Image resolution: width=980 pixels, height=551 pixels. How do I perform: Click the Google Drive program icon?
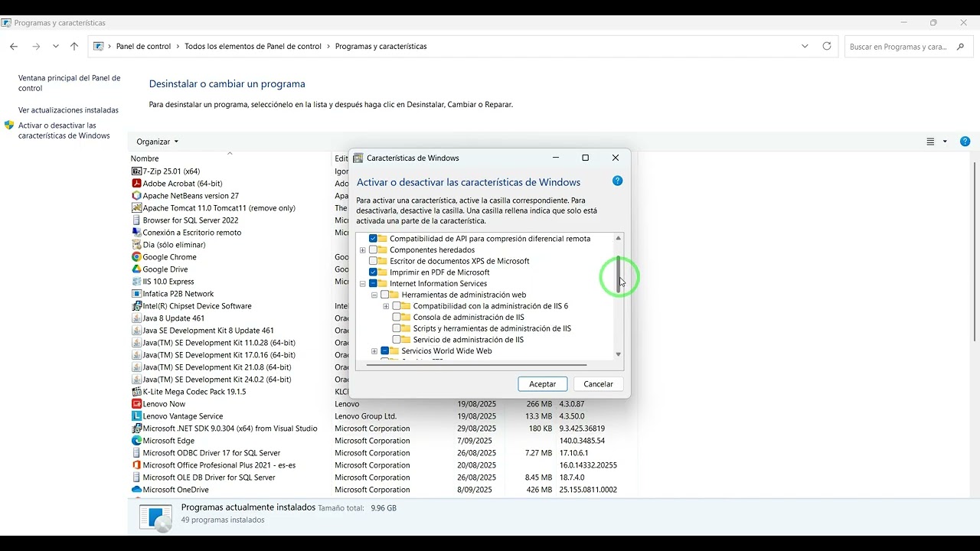pos(137,269)
